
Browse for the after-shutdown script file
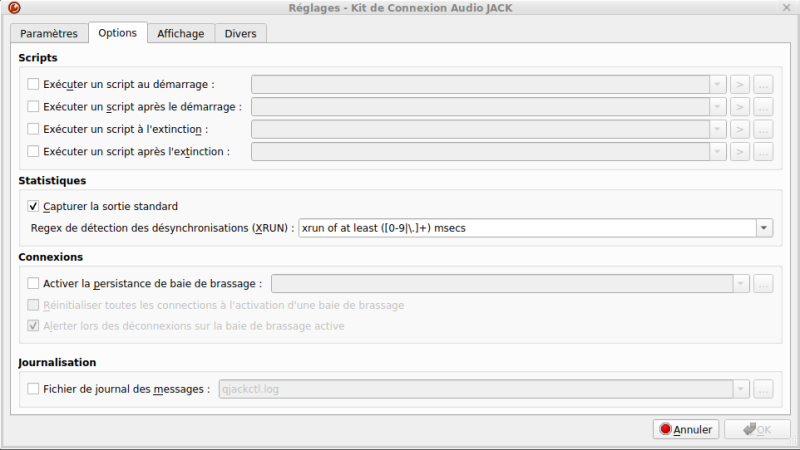click(x=764, y=152)
